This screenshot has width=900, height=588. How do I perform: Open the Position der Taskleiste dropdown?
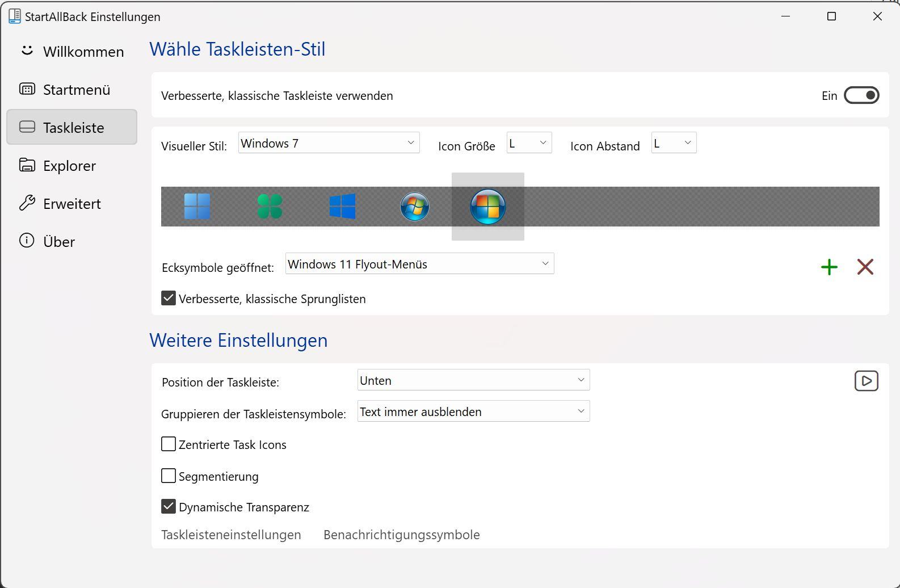pos(473,380)
